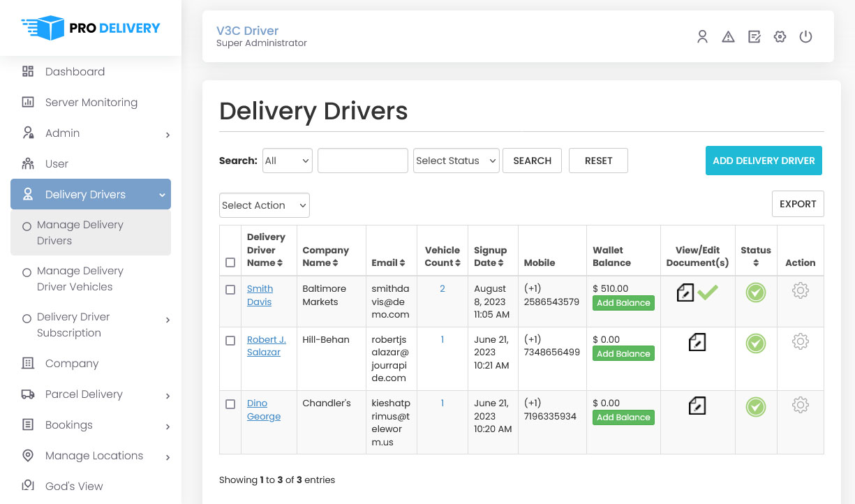Screen dimensions: 855x504
Task: Go to Manage Delivery Driver Vehicles
Action: tap(80, 279)
